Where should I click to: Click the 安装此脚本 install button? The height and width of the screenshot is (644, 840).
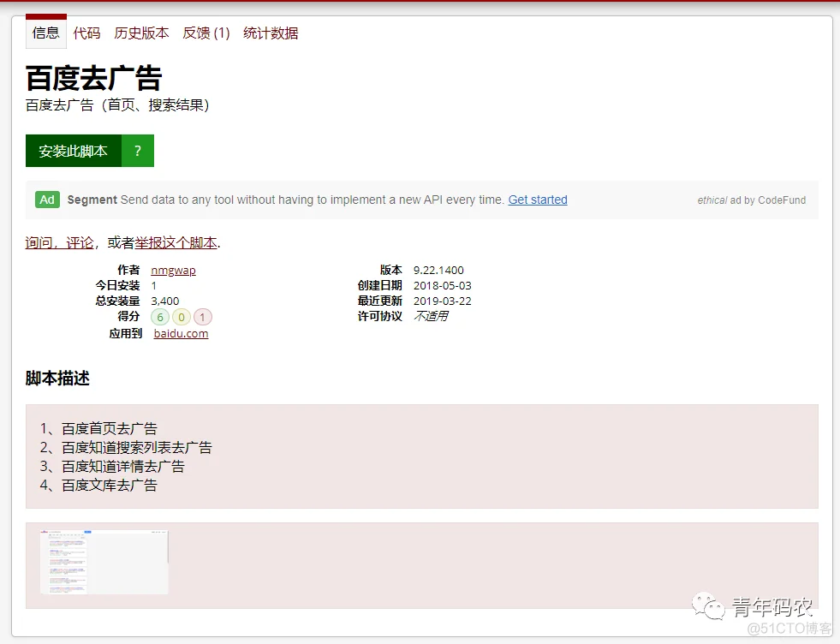[74, 151]
